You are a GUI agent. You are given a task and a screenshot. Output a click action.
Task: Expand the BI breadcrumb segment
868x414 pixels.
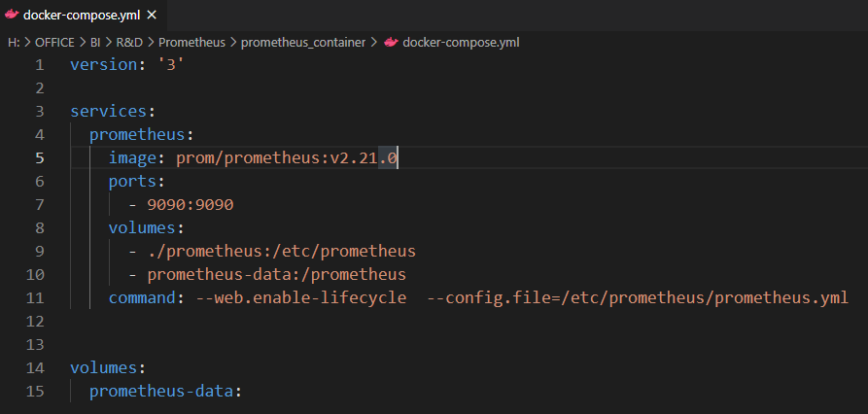(x=97, y=43)
